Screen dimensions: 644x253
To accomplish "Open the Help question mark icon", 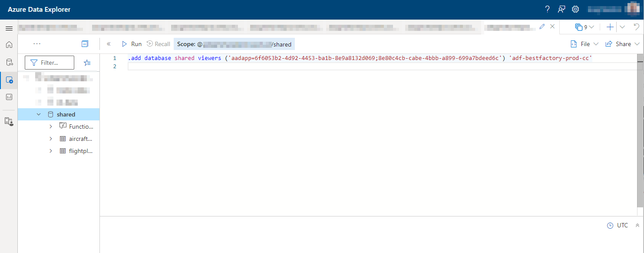I will (x=548, y=9).
